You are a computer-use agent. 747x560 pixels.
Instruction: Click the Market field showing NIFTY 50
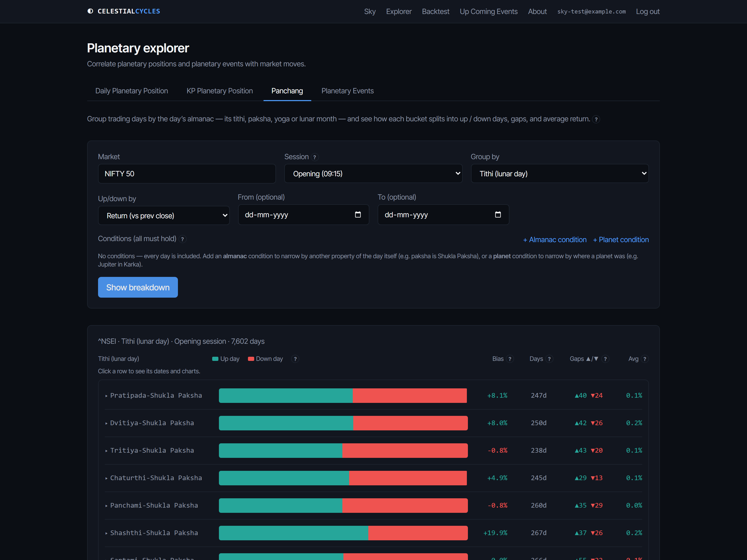tap(187, 173)
